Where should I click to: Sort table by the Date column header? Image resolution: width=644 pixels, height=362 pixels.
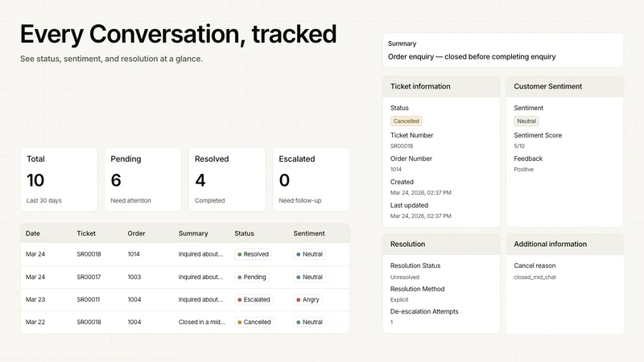coord(33,233)
